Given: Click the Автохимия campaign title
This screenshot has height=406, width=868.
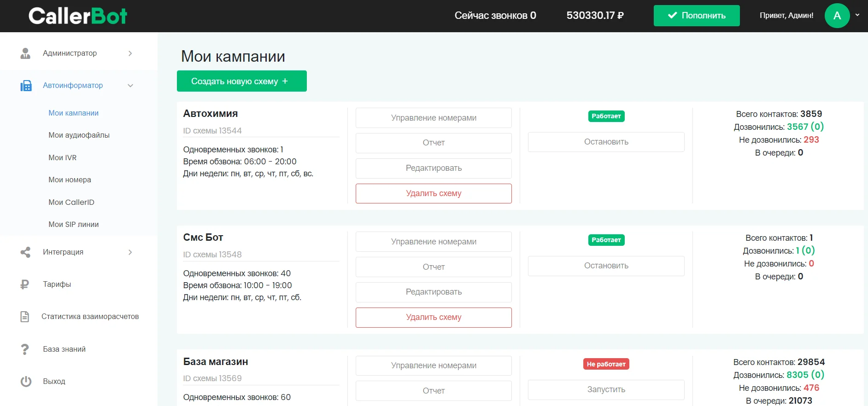Looking at the screenshot, I should 211,114.
